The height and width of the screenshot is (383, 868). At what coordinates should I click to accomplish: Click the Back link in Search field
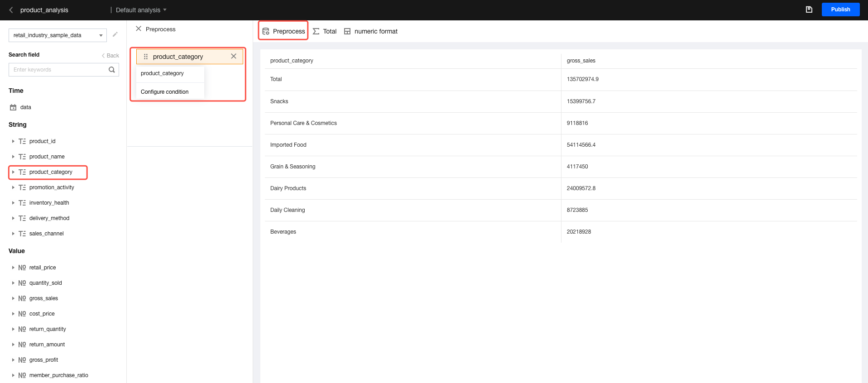[x=110, y=56]
